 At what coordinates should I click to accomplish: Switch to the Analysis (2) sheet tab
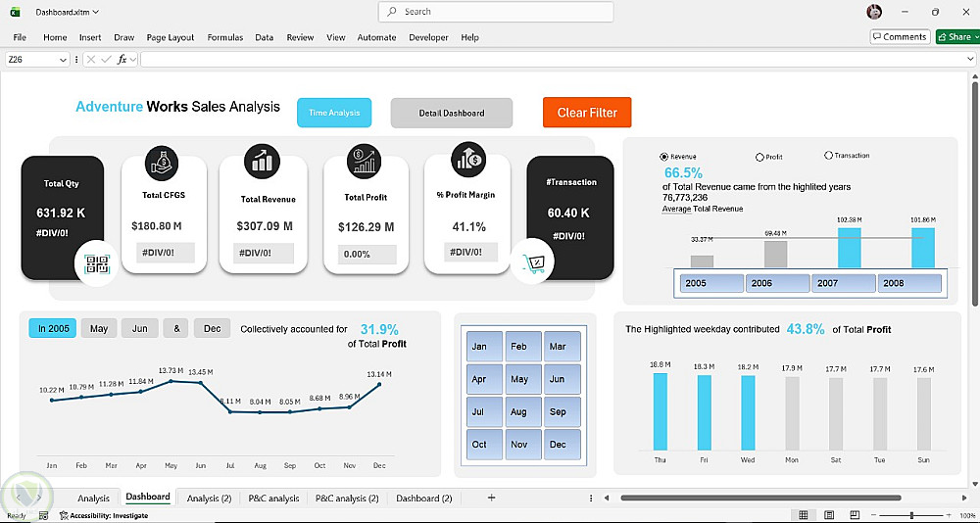pyautogui.click(x=210, y=498)
